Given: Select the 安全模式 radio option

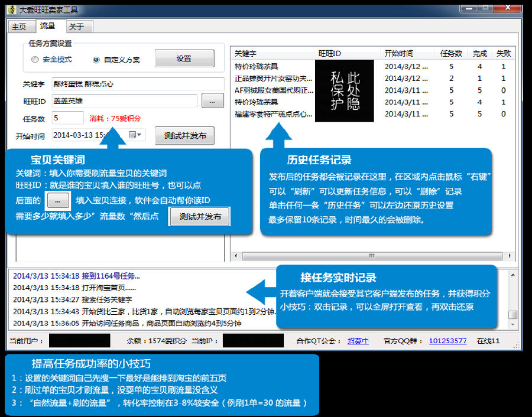Looking at the screenshot, I should 35,60.
